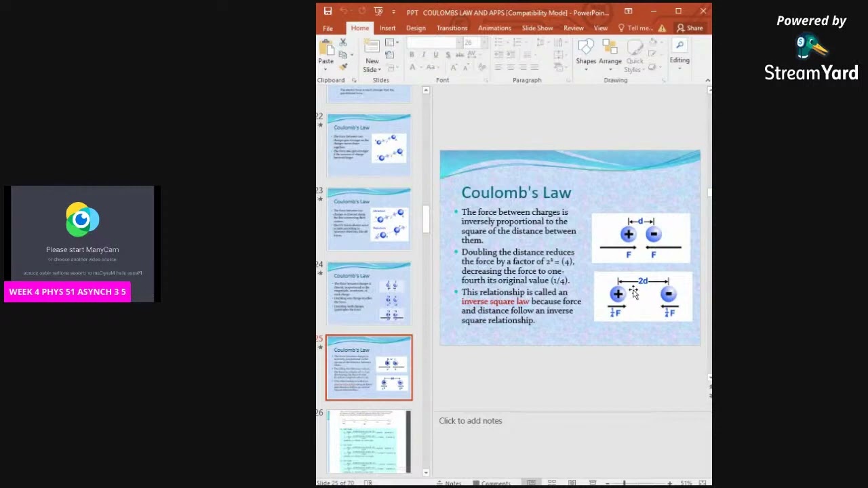The height and width of the screenshot is (488, 868).
Task: Justify text in Paragraph group
Action: pos(535,67)
